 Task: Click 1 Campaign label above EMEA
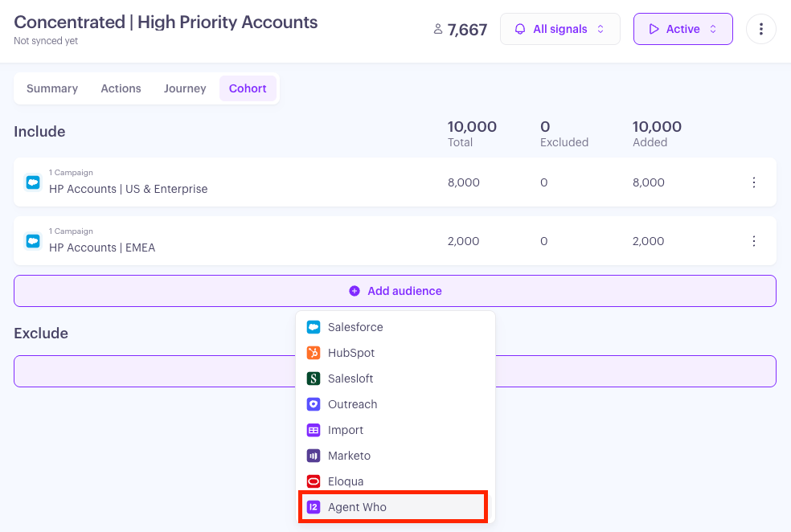click(x=71, y=231)
